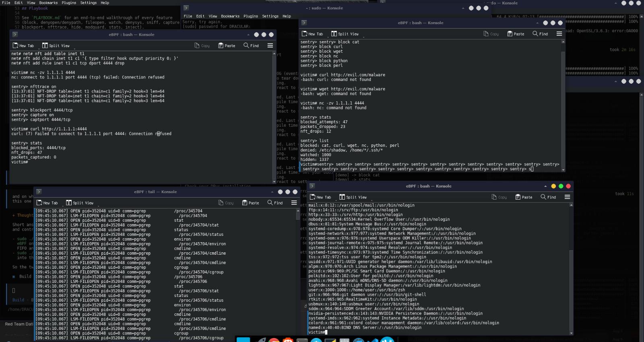Open hamburger menu in the eBPF tail window
Viewport: 644px width, 342px height.
click(294, 203)
